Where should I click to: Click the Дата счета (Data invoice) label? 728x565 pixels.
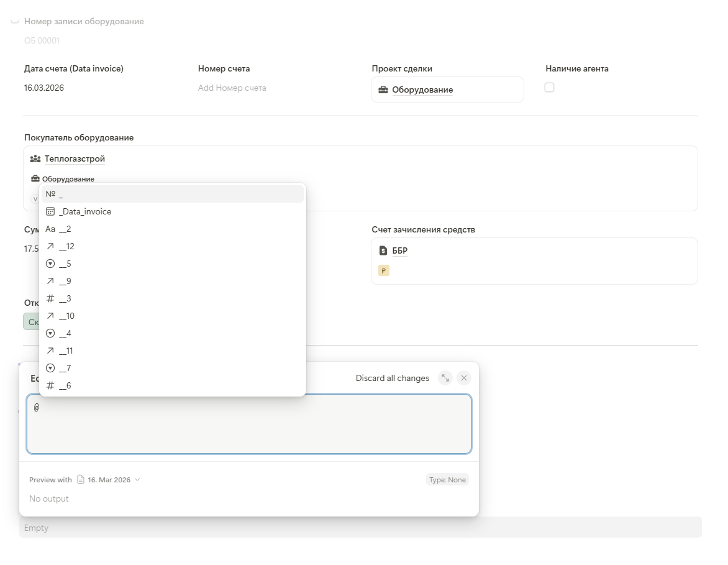pyautogui.click(x=74, y=69)
